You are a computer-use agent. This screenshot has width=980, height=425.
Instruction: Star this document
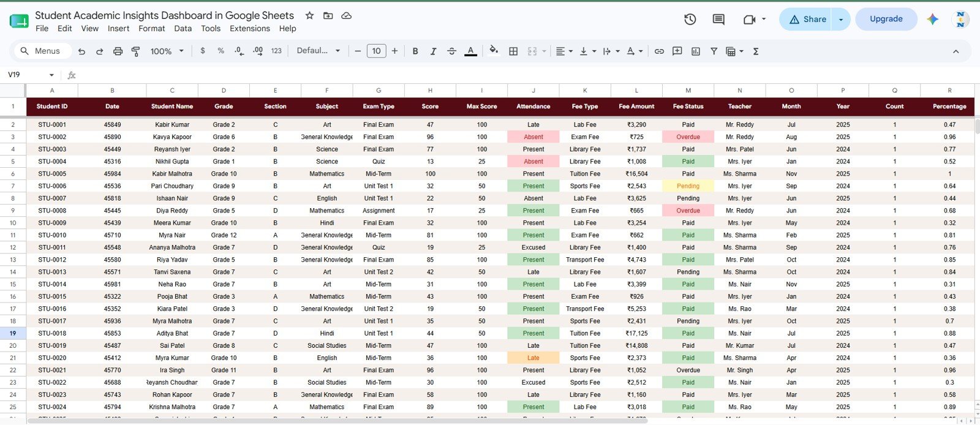[x=309, y=15]
